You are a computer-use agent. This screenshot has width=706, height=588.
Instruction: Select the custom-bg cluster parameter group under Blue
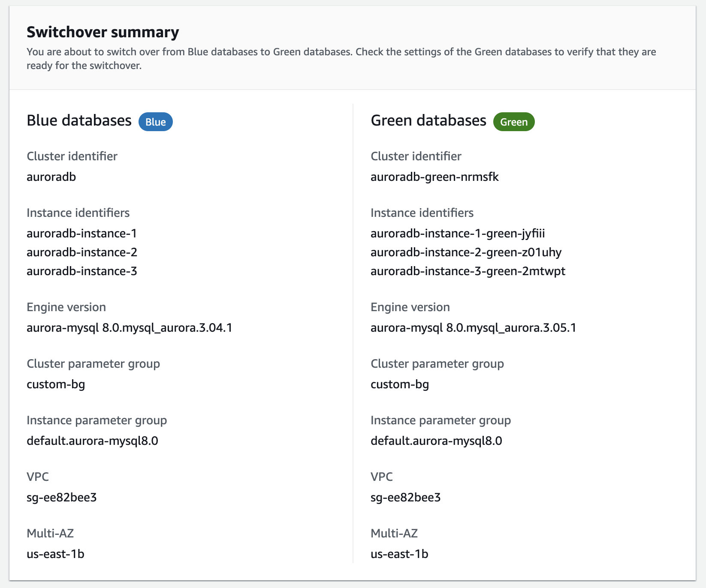[56, 384]
